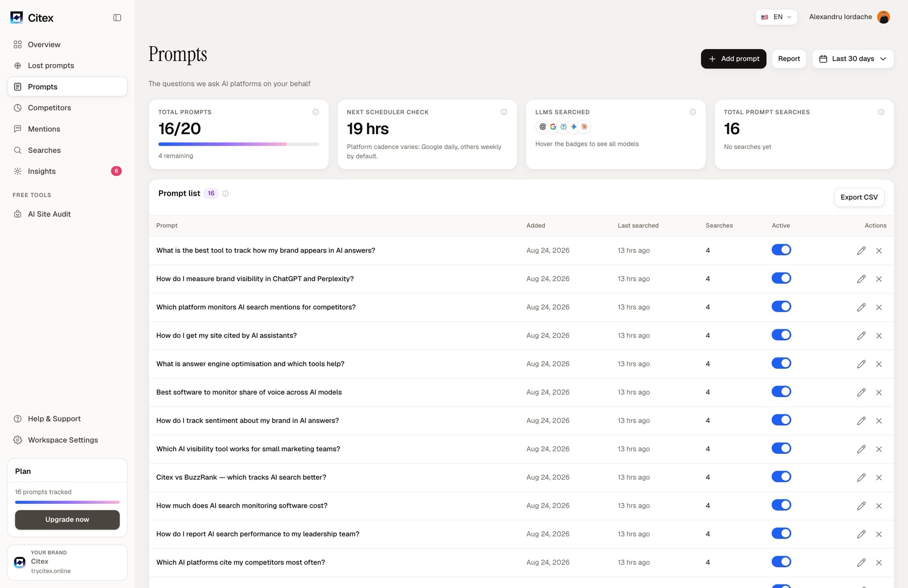Click the Searches column header
The height and width of the screenshot is (588, 908).
(x=719, y=225)
